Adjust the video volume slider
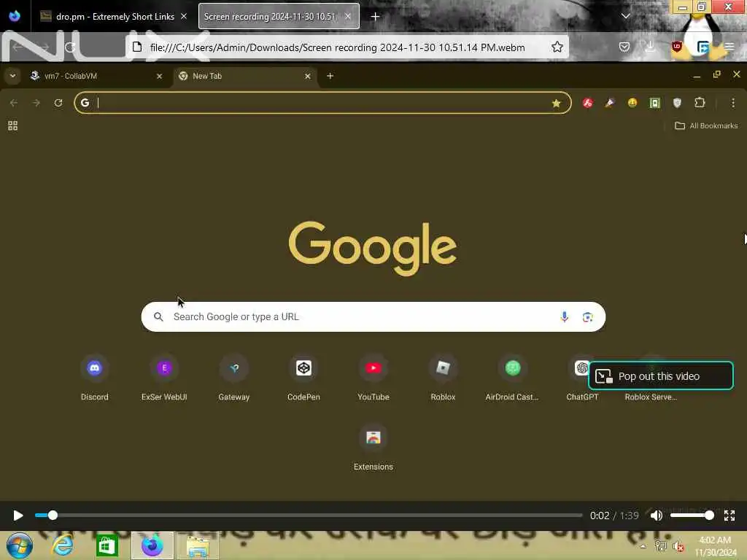 point(692,516)
